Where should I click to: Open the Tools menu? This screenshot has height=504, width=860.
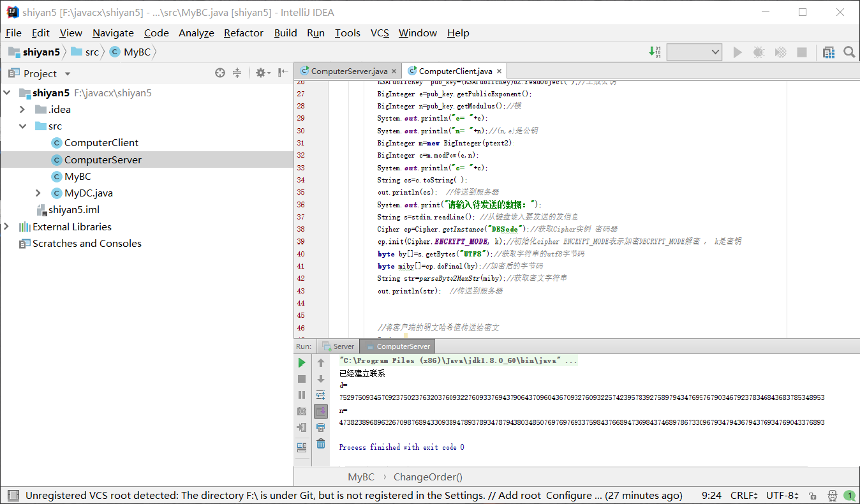[348, 33]
